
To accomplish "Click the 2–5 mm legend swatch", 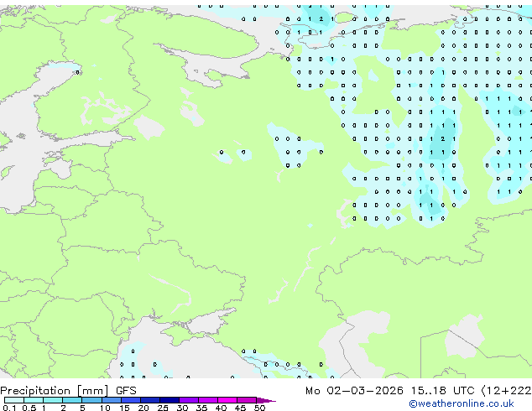I will [72, 400].
